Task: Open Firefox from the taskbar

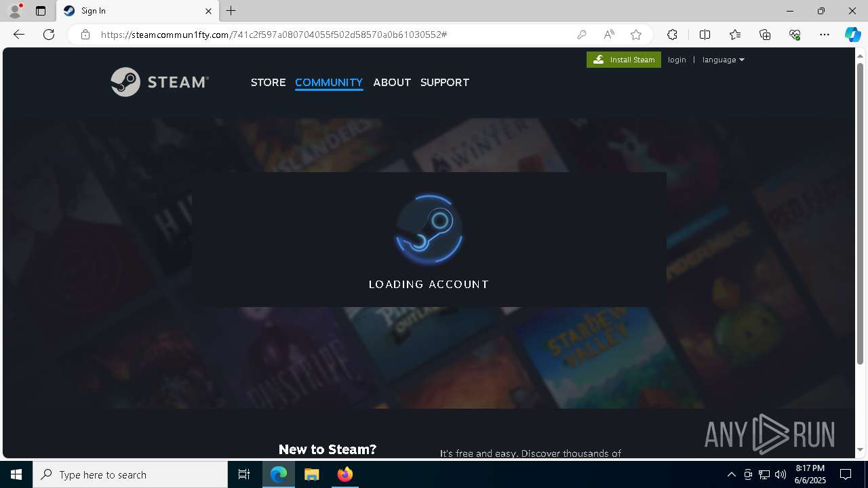Action: (345, 474)
